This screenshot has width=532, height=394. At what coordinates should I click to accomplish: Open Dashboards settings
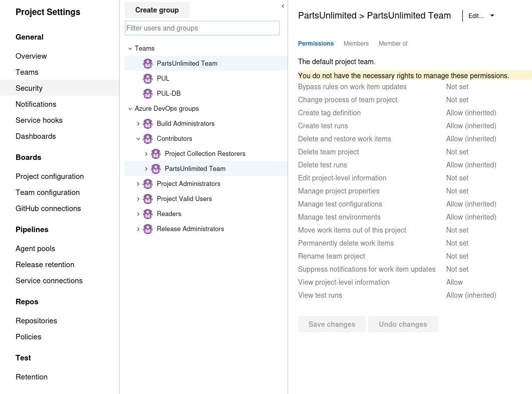coord(36,136)
